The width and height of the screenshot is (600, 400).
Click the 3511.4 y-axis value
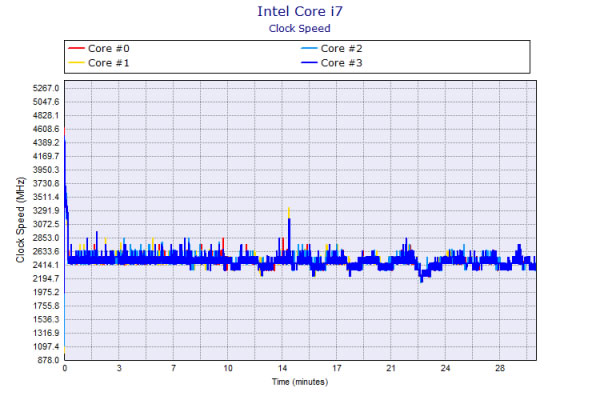46,197
